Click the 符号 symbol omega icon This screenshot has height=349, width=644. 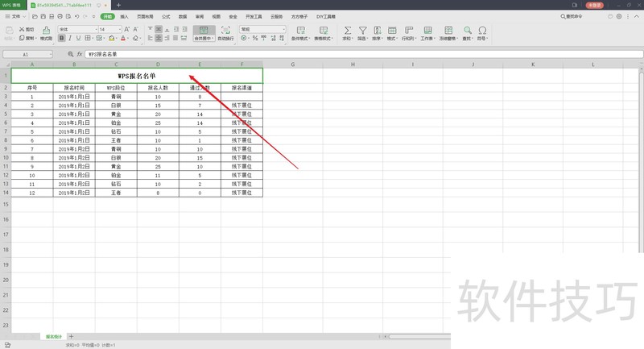(x=482, y=31)
